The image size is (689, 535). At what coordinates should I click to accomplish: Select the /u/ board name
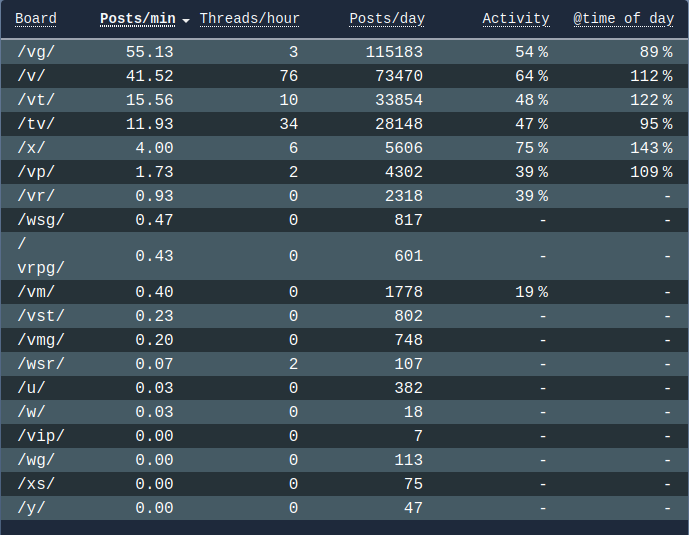tap(31, 387)
